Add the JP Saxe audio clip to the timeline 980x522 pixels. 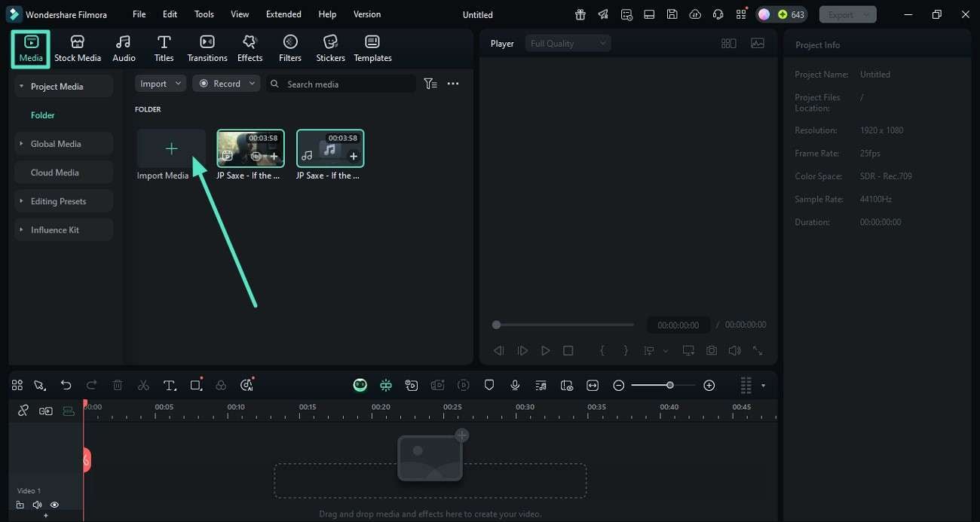[x=354, y=157]
